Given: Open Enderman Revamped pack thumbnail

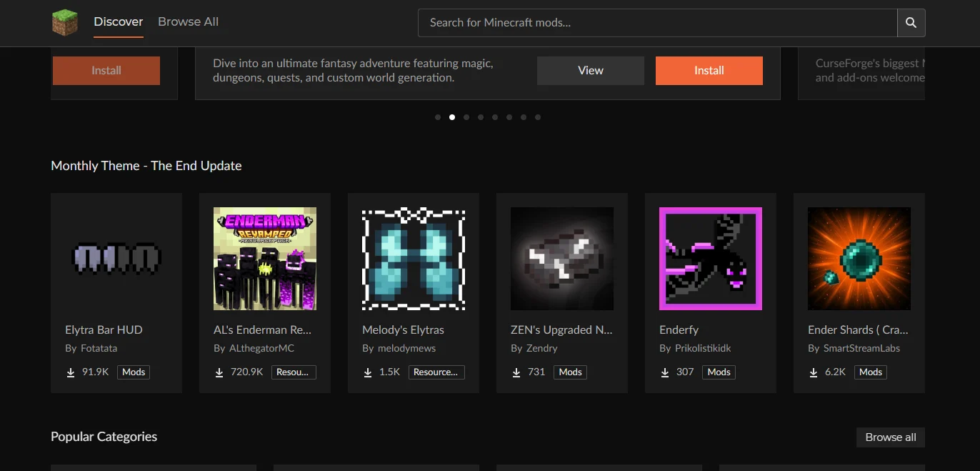Looking at the screenshot, I should 265,259.
